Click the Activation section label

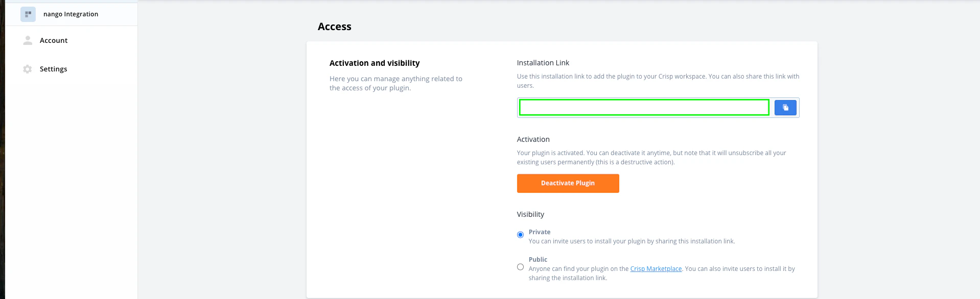coord(533,139)
